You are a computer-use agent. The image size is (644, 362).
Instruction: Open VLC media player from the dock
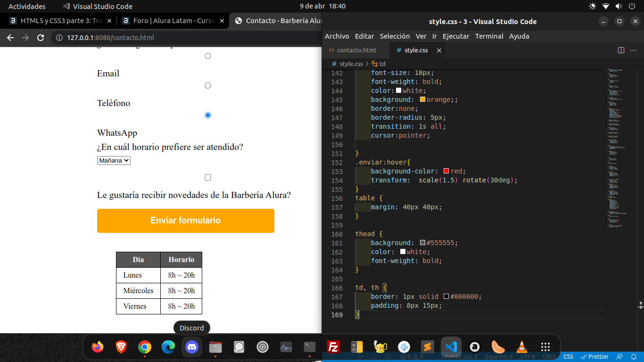tap(522, 347)
